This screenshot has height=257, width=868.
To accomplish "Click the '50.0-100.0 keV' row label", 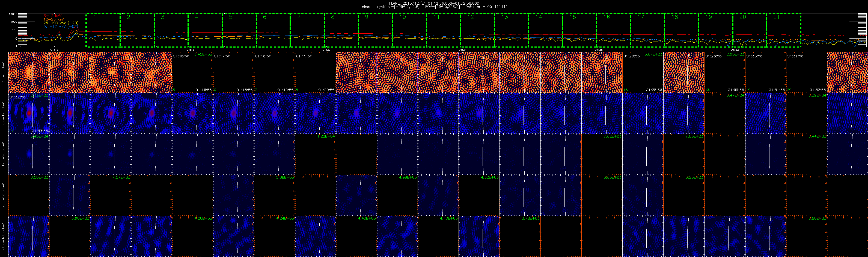I will point(3,236).
